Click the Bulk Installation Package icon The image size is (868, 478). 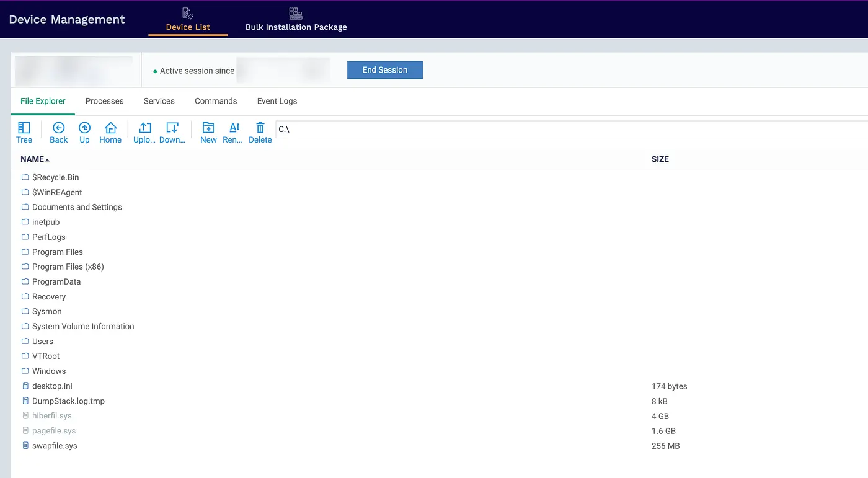click(x=296, y=13)
